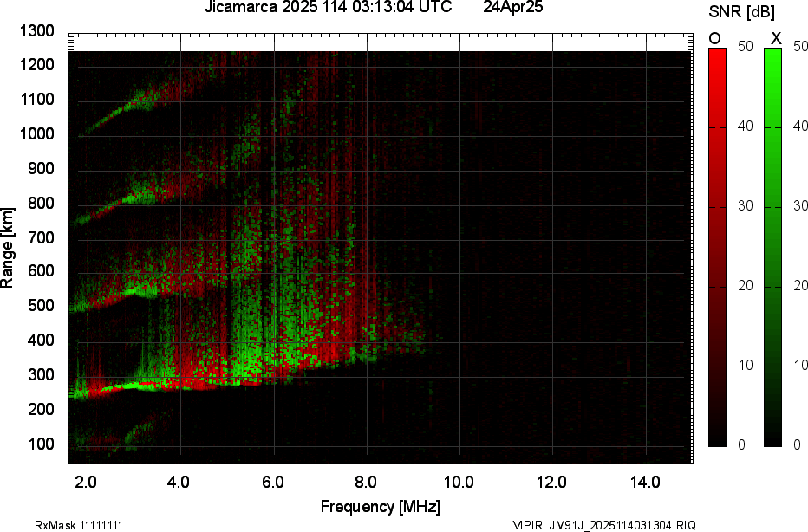
Task: Click the 10 label beside the red O bar
Action: (x=746, y=366)
